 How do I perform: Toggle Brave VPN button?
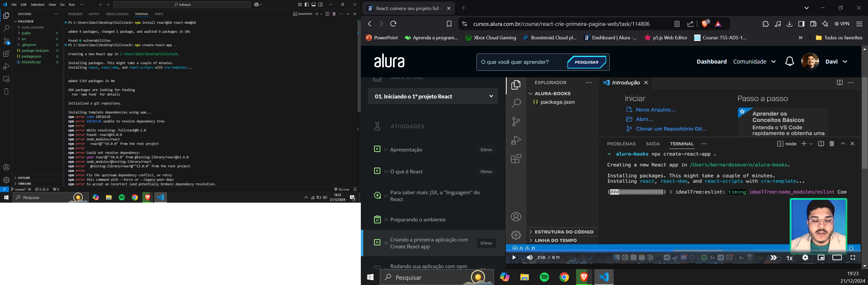pyautogui.click(x=842, y=24)
